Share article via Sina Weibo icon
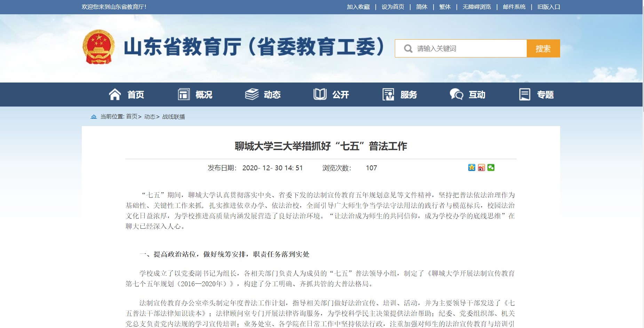This screenshot has width=644, height=328. click(x=481, y=168)
